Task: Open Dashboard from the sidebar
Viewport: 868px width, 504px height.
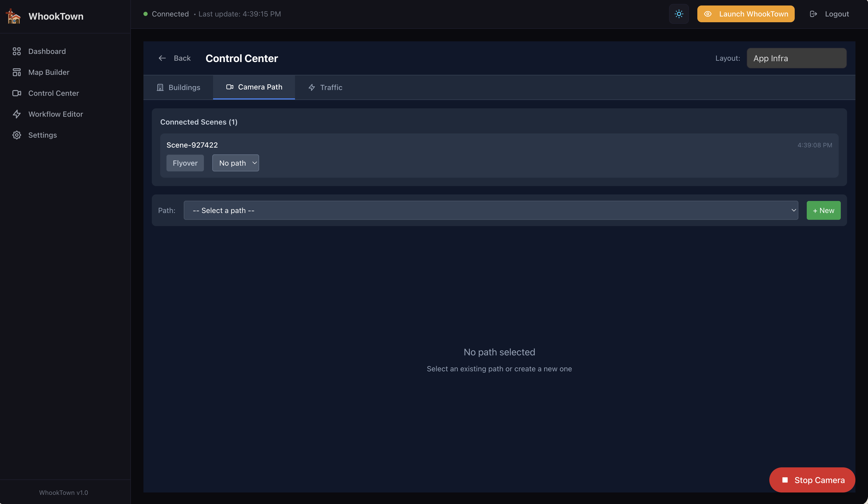Action: pyautogui.click(x=47, y=51)
